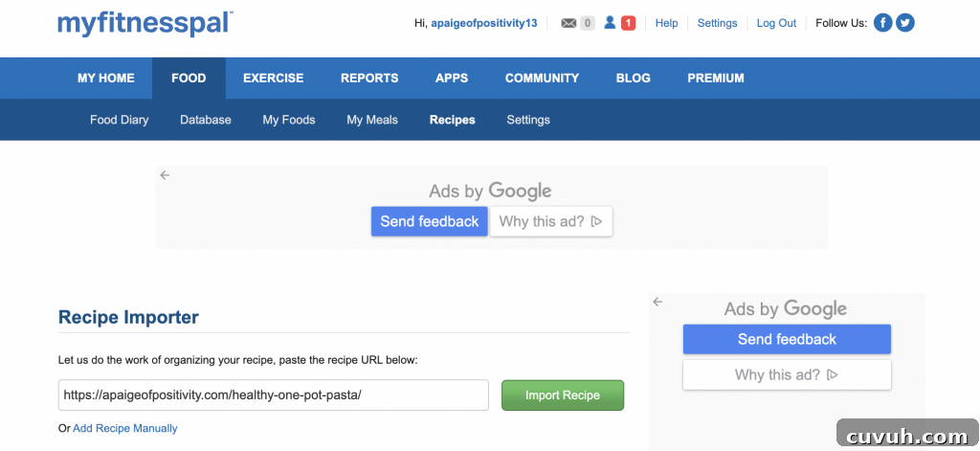
Task: Click the green Import Recipe button
Action: click(x=563, y=395)
